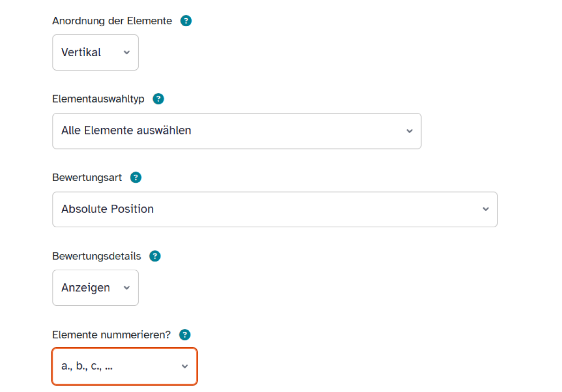Click the Elementauswahltyp label text
The image size is (562, 392).
[98, 99]
